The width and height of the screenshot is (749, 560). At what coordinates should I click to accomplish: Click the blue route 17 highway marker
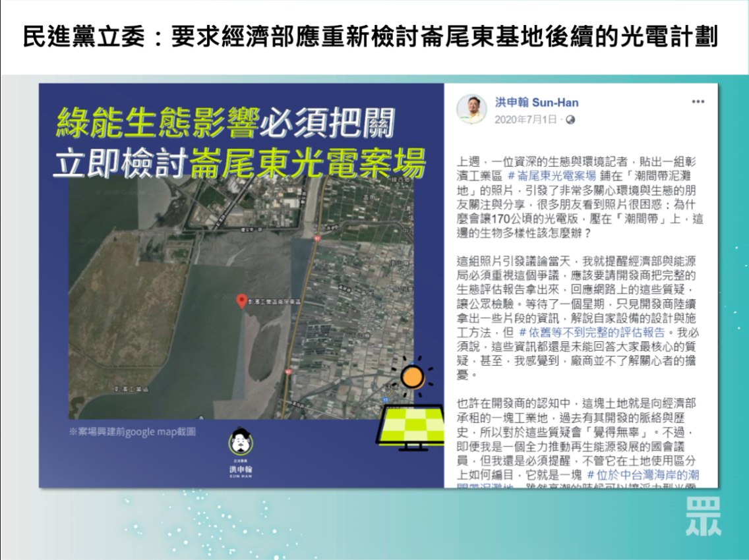pos(384,399)
